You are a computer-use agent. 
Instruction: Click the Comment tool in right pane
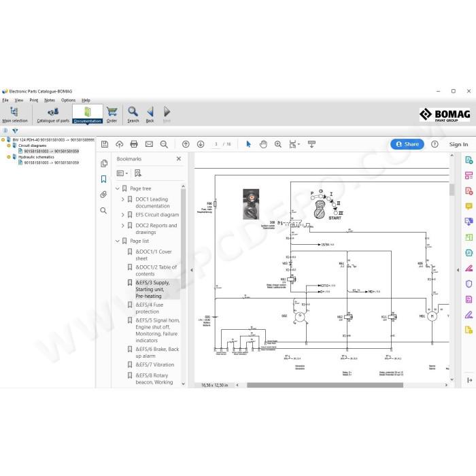[x=469, y=207]
